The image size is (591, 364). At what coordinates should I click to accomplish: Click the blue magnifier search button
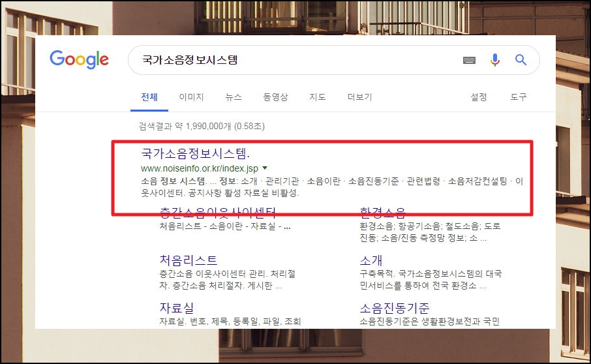[521, 59]
